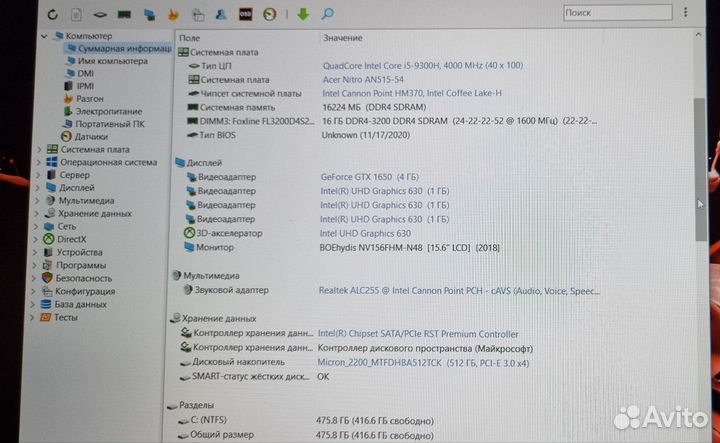Click the CPU chip toolbar icon

tap(100, 15)
